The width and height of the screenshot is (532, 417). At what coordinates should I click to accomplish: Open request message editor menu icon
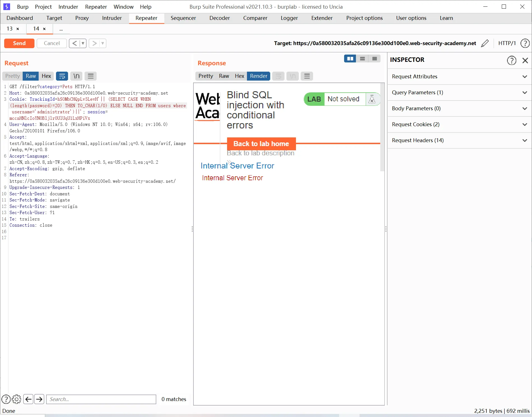(90, 76)
